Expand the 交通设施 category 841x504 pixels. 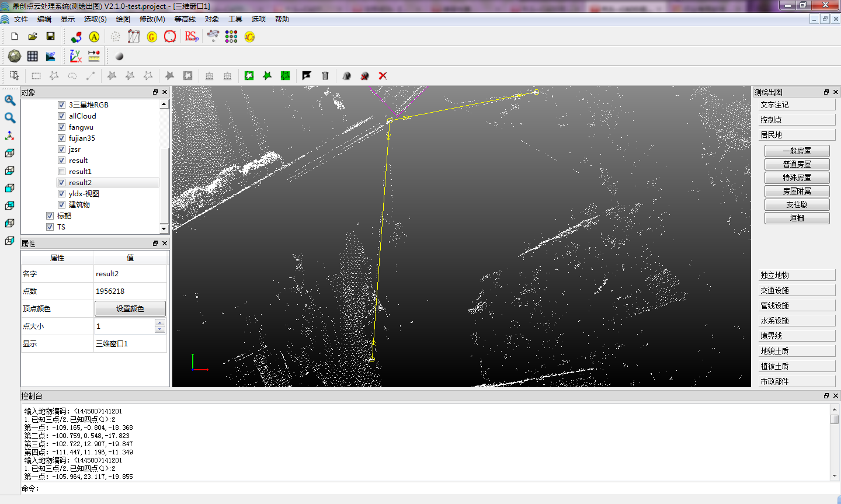tap(797, 290)
